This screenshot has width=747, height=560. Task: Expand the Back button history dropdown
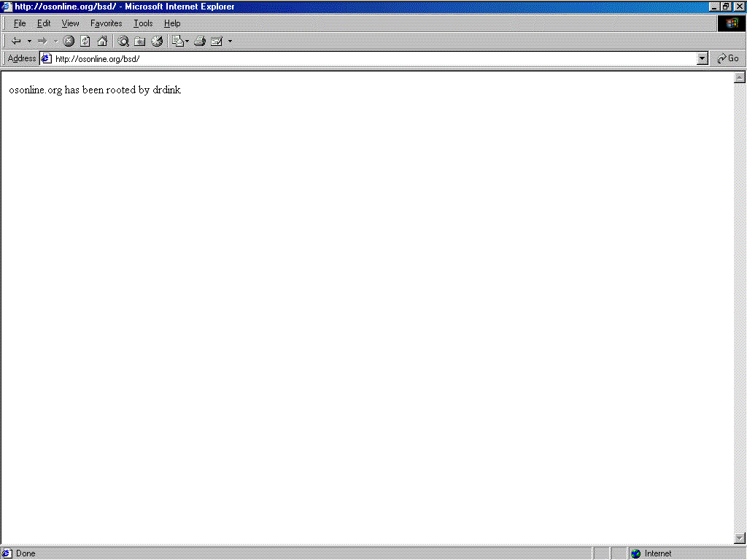pos(29,41)
